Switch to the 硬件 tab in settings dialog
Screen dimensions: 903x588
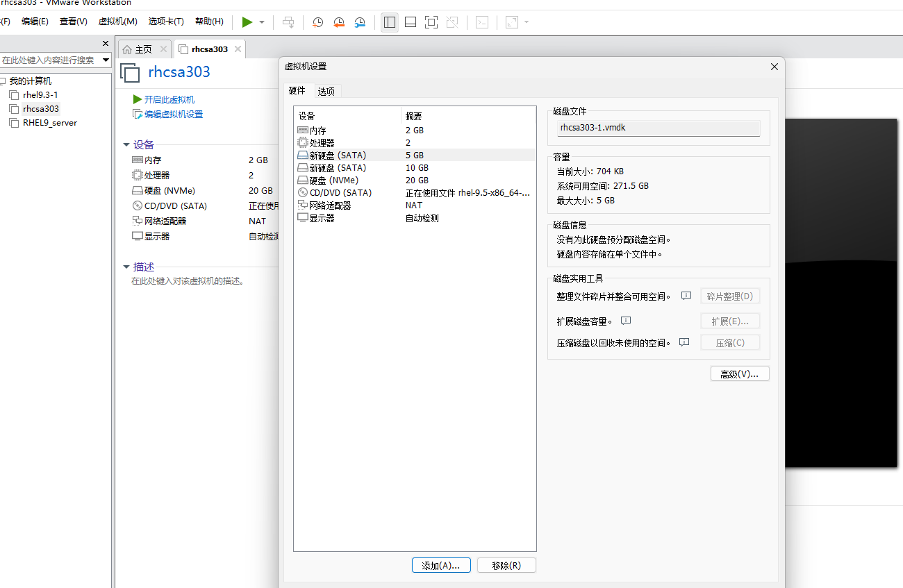click(x=297, y=90)
